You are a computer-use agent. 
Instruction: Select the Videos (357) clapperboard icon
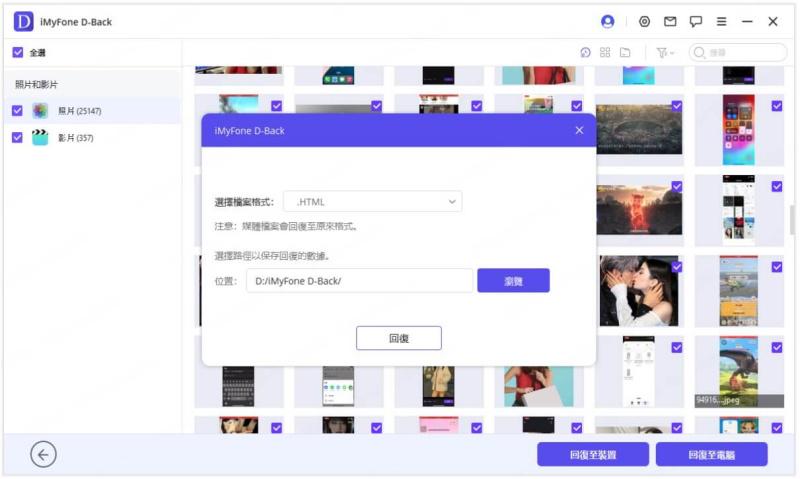(40, 137)
